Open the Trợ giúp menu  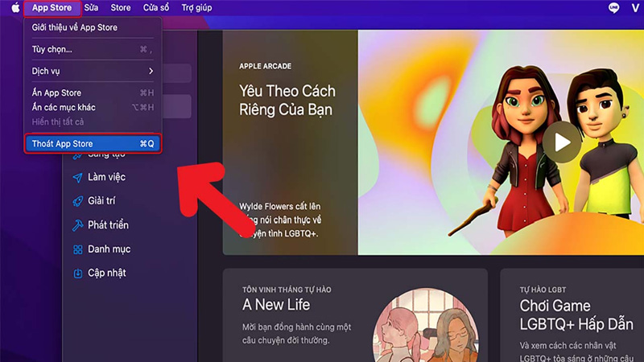click(x=196, y=8)
